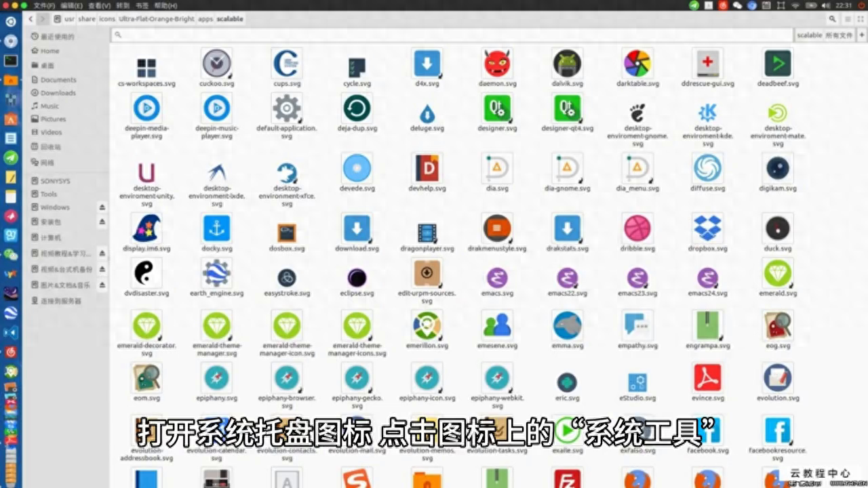Image resolution: width=868 pixels, height=488 pixels.
Task: Select the cuckoo.svg clock icon
Action: pyautogui.click(x=216, y=64)
